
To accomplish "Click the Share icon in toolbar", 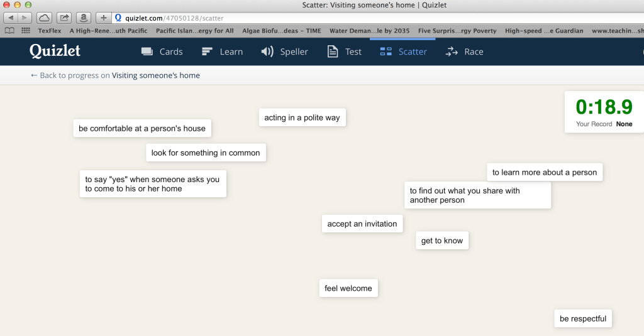I will click(64, 18).
